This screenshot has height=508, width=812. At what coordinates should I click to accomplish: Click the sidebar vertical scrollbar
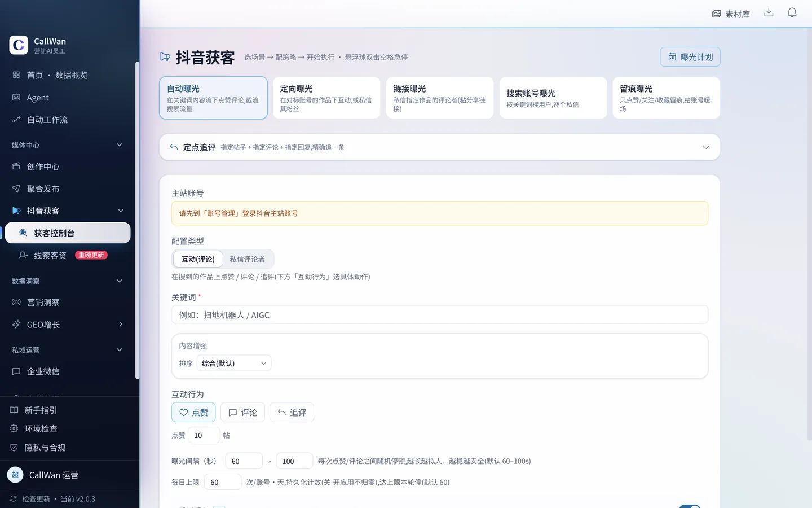point(137,220)
